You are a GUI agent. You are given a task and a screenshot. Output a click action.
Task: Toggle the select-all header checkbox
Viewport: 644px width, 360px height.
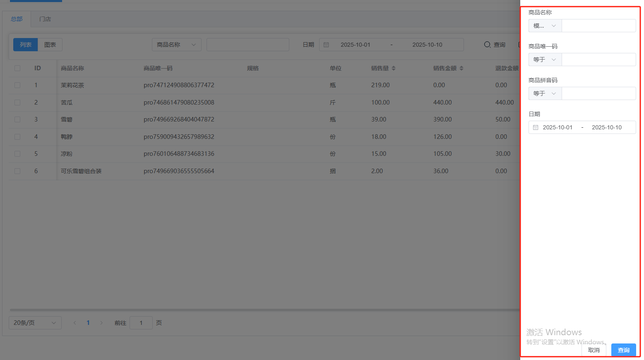click(17, 68)
